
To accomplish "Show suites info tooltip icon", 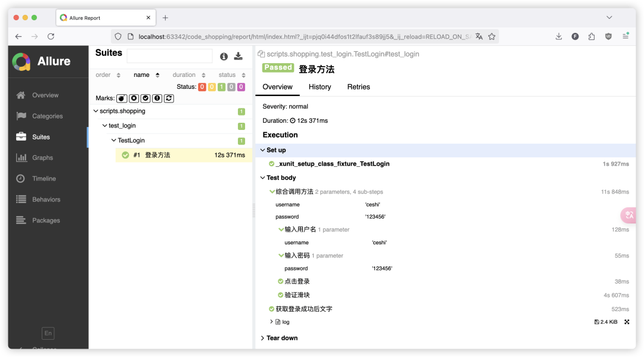I will pyautogui.click(x=224, y=57).
